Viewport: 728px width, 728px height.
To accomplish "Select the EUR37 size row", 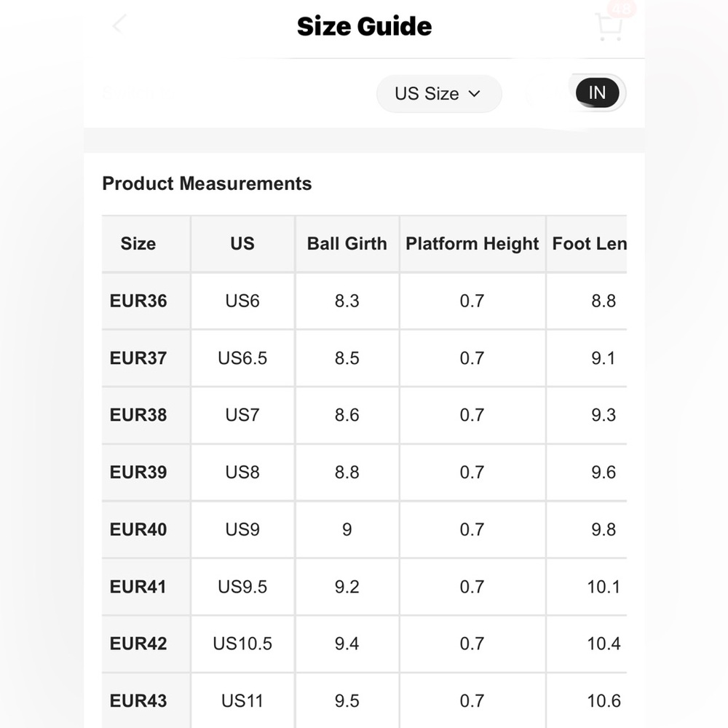I will click(365, 358).
